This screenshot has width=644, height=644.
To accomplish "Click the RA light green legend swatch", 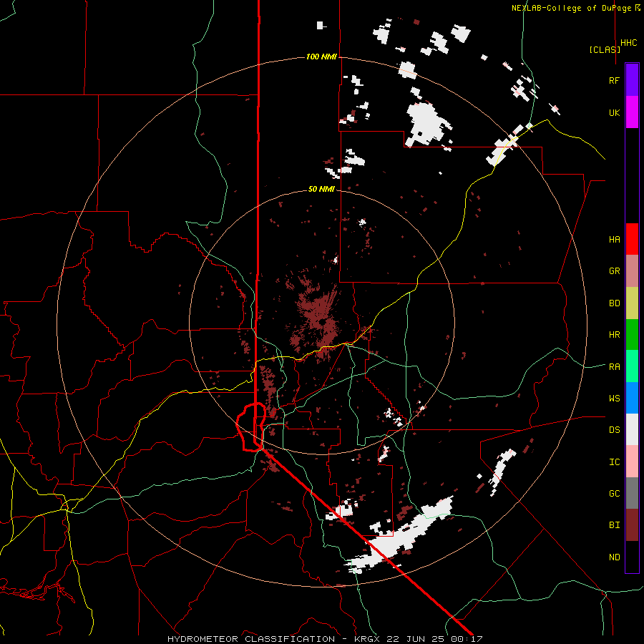I will 632,366.
